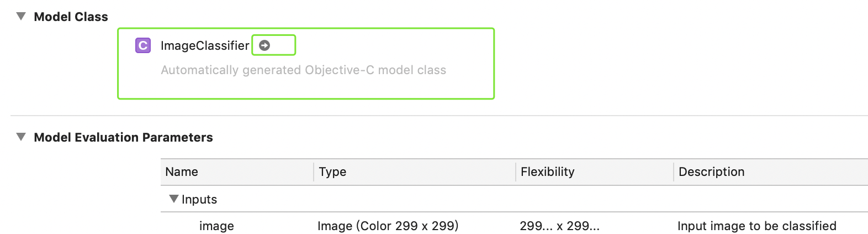Click the divider between Flexibility and Description columns
Screen dimensions: 868x234
click(x=674, y=171)
